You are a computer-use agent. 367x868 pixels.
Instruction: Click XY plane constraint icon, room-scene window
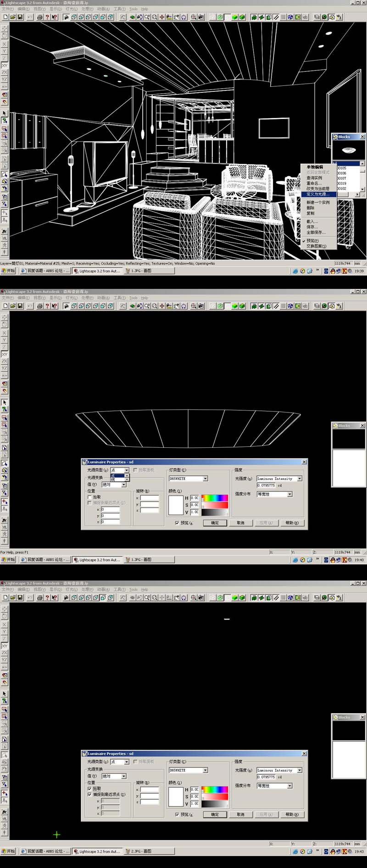pyautogui.click(x=5, y=65)
